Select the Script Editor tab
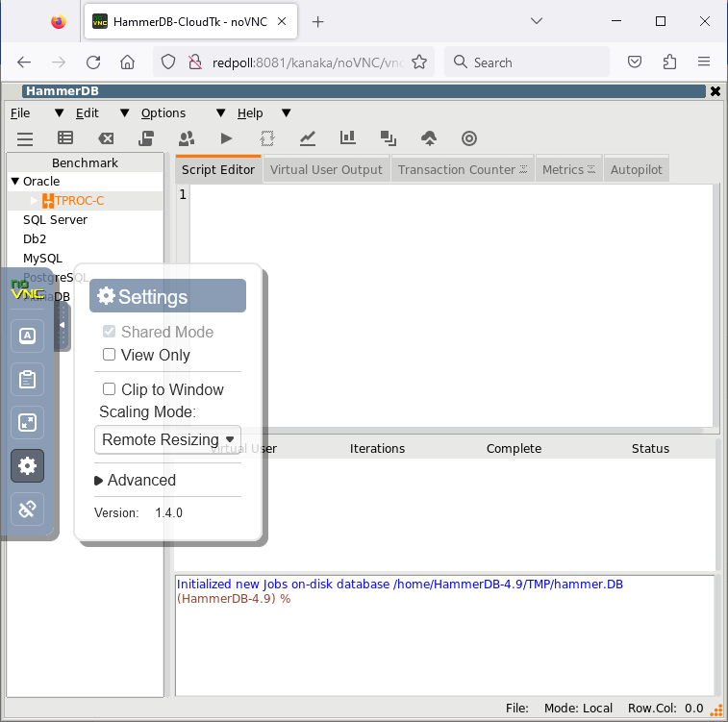 click(218, 170)
